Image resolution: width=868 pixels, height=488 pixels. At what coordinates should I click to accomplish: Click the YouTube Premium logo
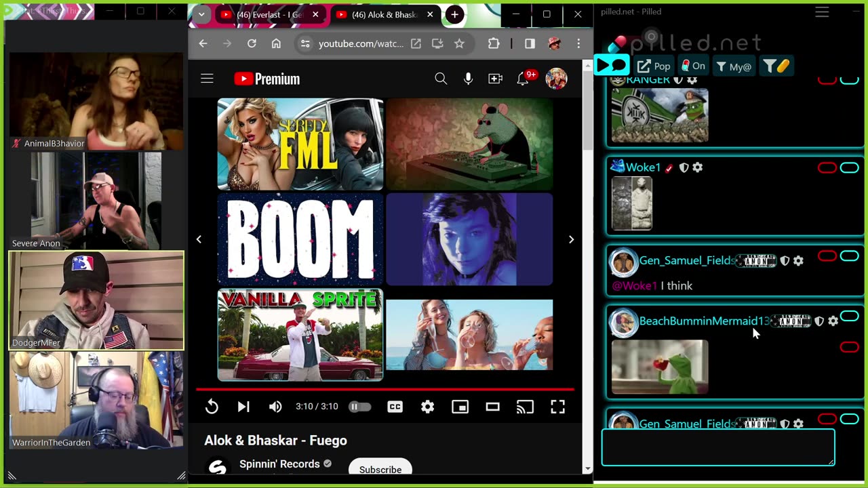267,79
